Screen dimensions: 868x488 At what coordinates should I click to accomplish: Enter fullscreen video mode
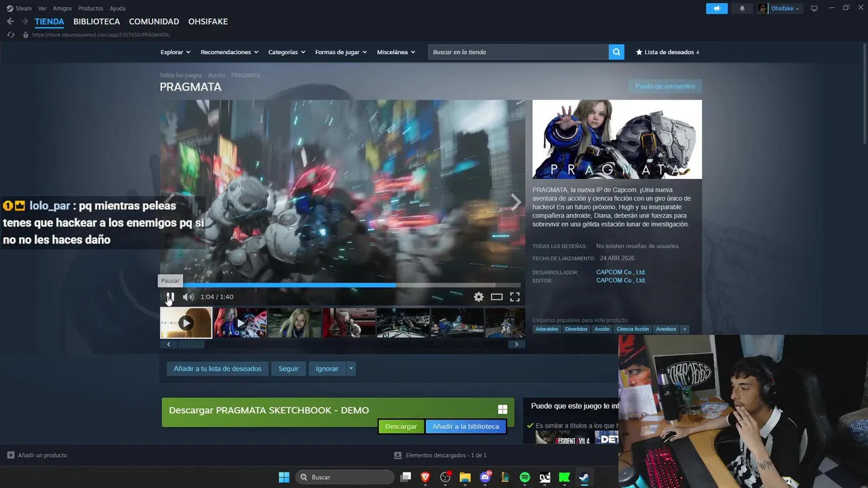coord(515,297)
